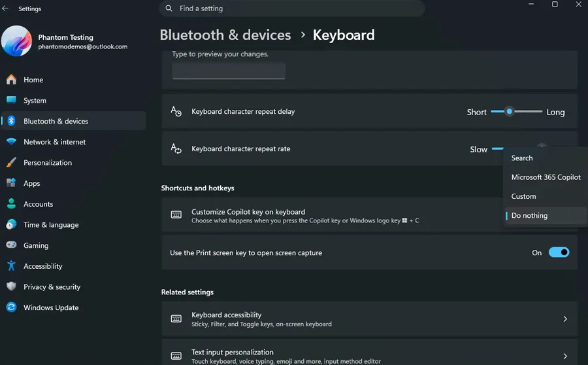Screen dimensions: 588x365
Task: Expand Text input personalization chevron
Action: tap(565, 356)
